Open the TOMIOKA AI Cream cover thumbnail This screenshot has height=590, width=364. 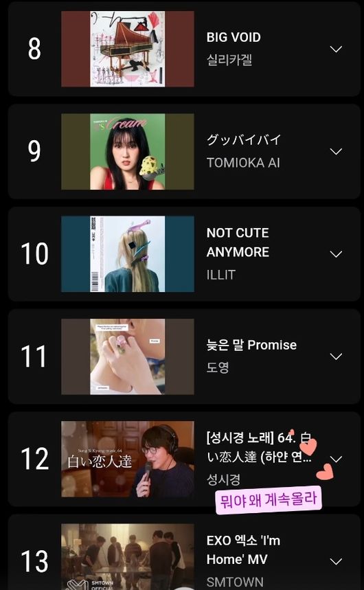coord(128,151)
